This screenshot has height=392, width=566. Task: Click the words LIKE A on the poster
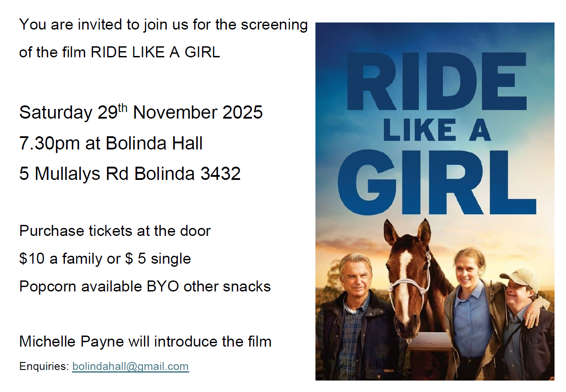click(x=437, y=130)
